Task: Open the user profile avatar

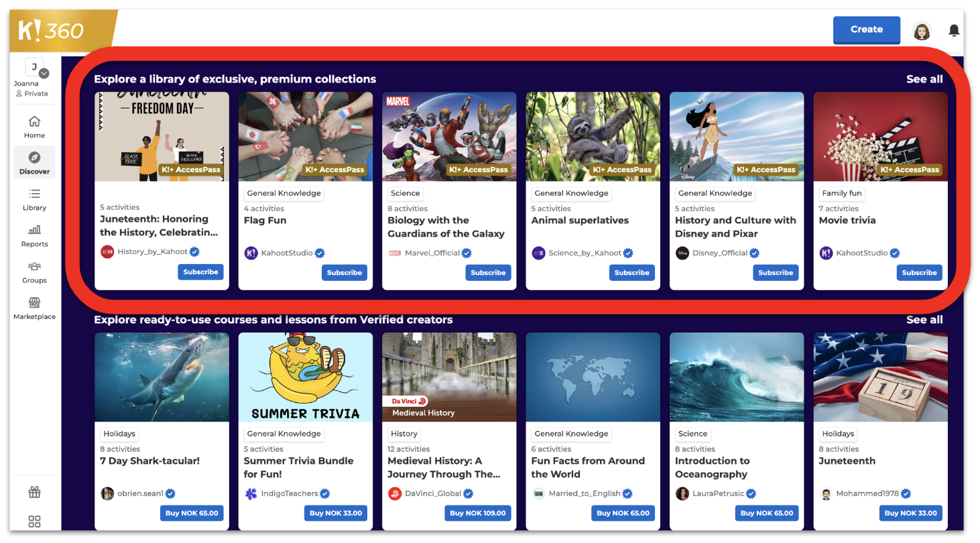Action: click(x=922, y=31)
